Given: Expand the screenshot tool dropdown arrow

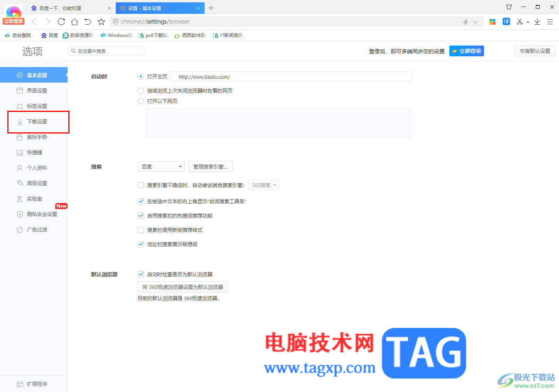Looking at the screenshot, I should click(x=528, y=22).
